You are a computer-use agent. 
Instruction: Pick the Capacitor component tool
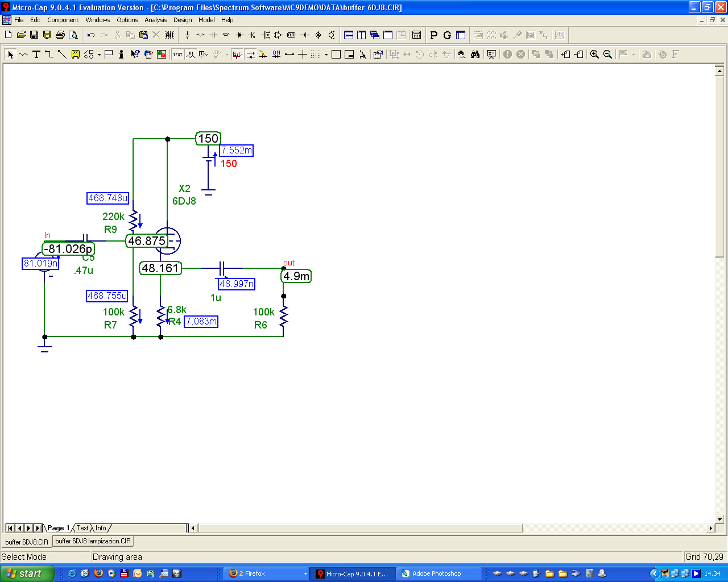click(x=213, y=35)
